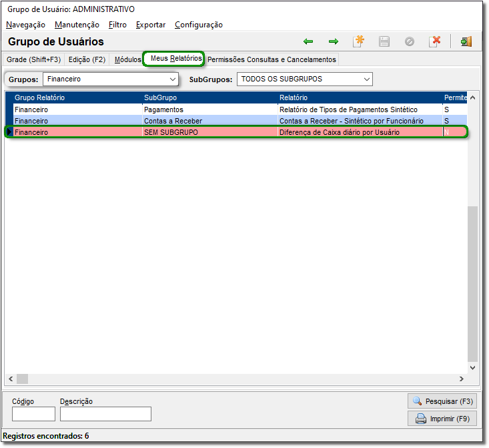Click the N value in the Diferença de Caixa row
The width and height of the screenshot is (489, 448).
click(x=455, y=132)
